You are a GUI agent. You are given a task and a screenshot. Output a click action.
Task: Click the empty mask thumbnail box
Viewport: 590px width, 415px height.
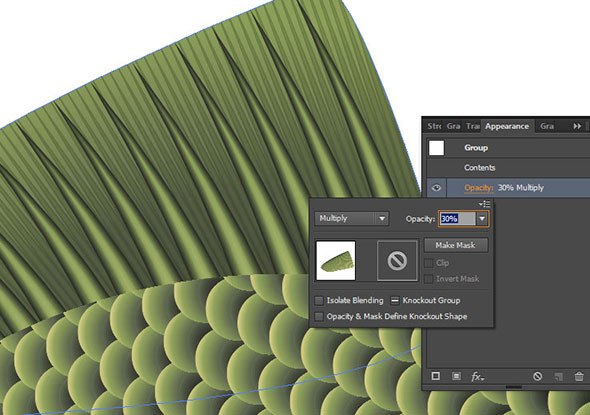397,261
